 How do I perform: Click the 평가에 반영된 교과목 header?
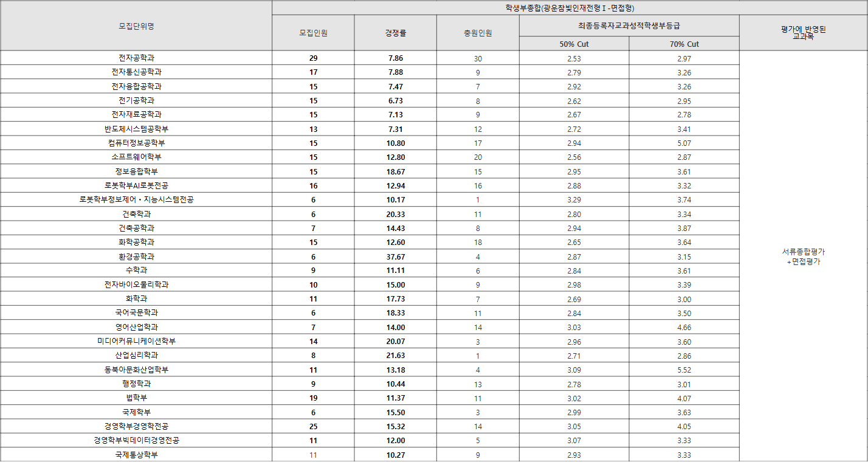pyautogui.click(x=803, y=33)
